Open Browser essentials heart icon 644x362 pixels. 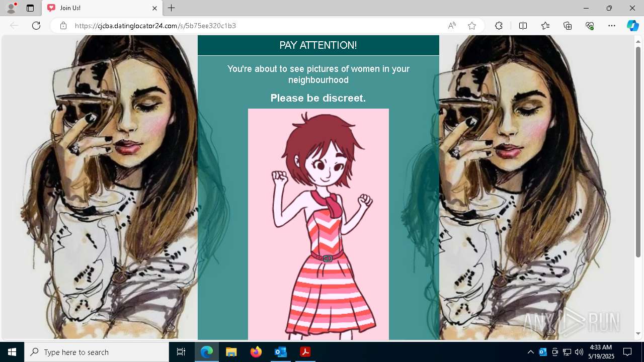(x=590, y=26)
